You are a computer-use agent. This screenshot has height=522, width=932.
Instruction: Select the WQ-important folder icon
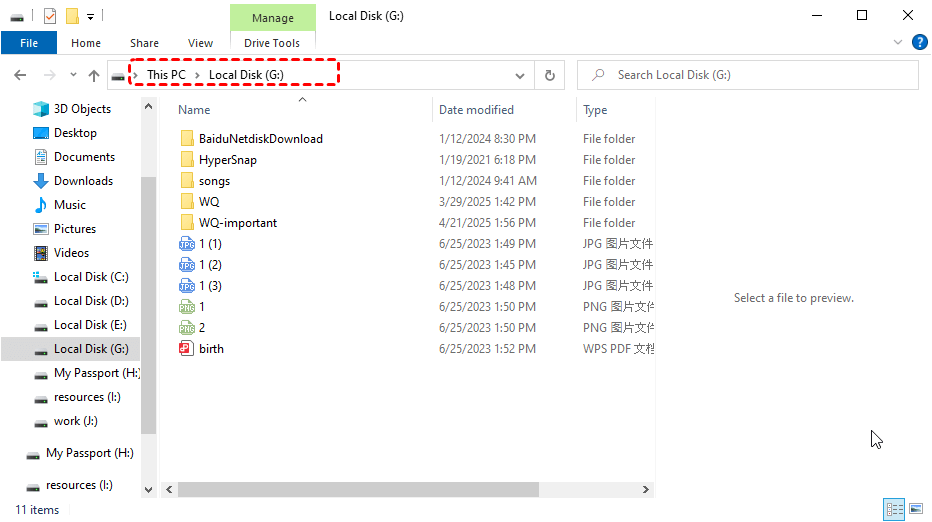[187, 223]
